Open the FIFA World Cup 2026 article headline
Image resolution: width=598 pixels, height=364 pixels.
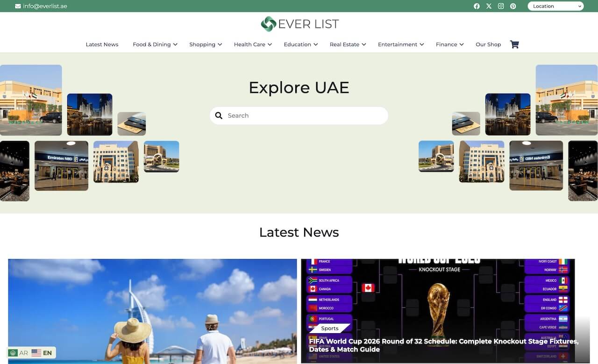[443, 345]
